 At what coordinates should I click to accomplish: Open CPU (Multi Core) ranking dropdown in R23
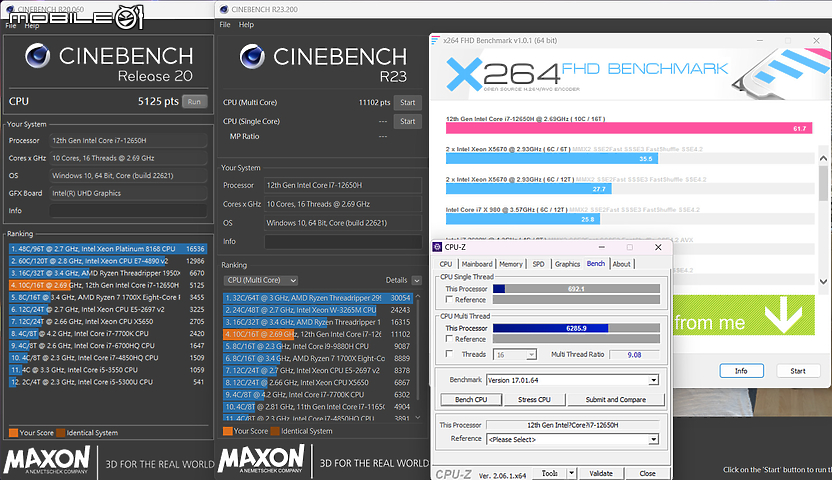pos(261,280)
